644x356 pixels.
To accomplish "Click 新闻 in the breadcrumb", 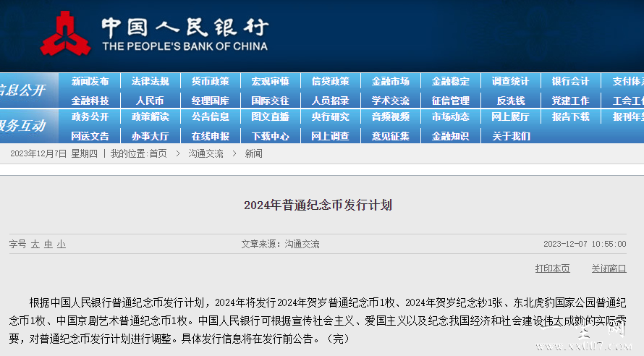I will tap(253, 153).
